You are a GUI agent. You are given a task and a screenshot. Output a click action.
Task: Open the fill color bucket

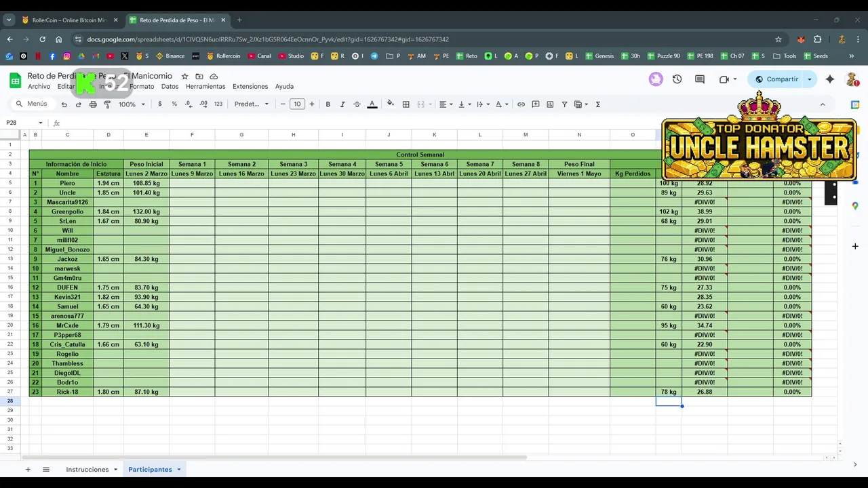(390, 104)
